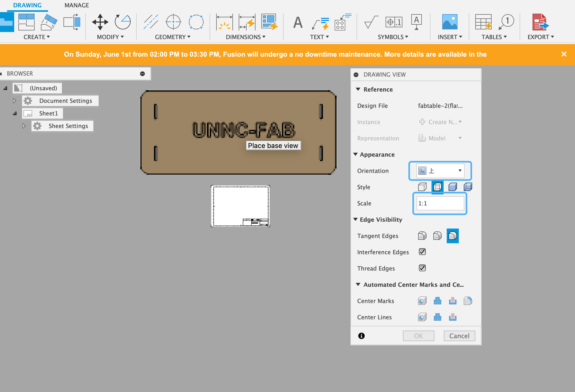Open the SYMBOLS menu
This screenshot has height=392, width=575.
pos(393,37)
